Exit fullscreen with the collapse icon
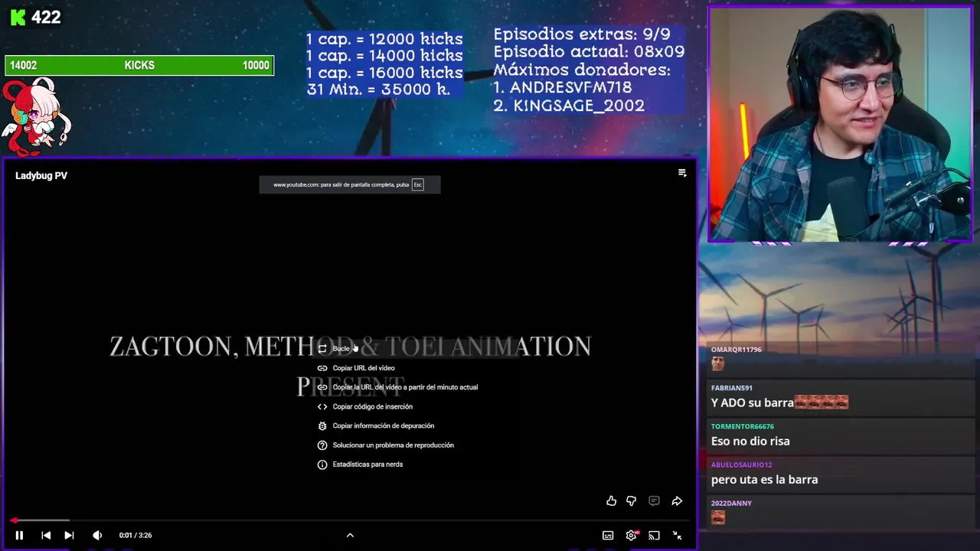The height and width of the screenshot is (551, 980). [x=677, y=536]
